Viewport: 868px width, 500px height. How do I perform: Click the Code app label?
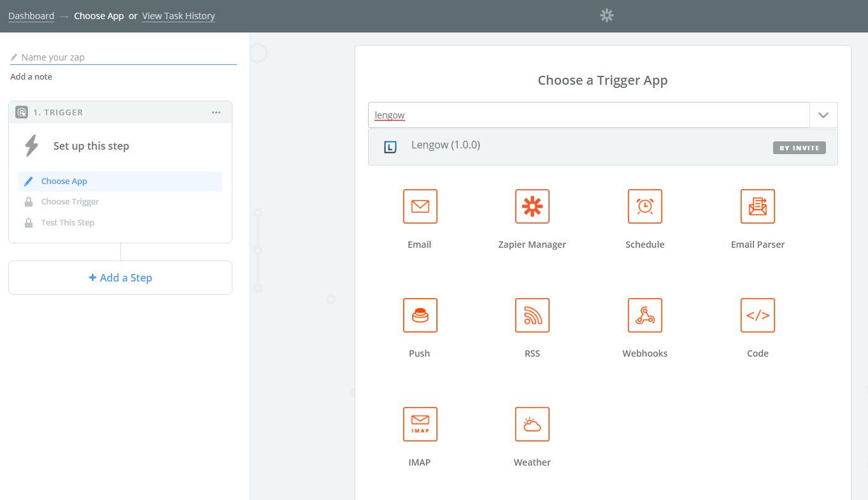pos(758,354)
